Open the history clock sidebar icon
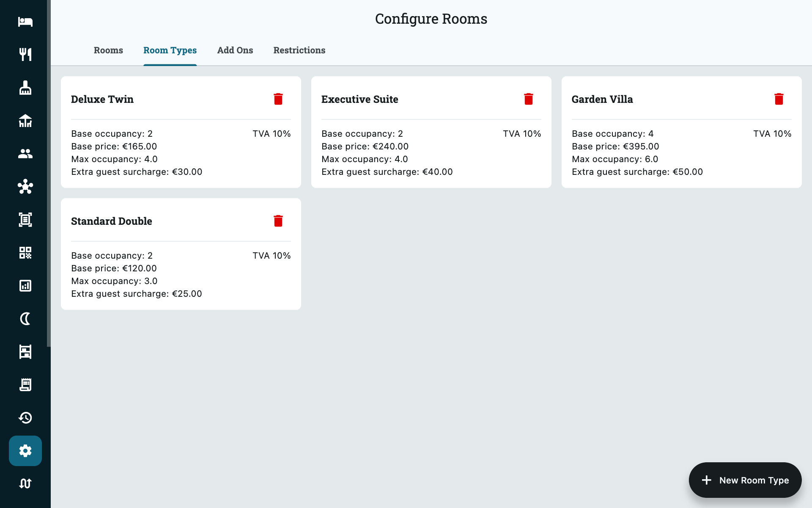The height and width of the screenshot is (508, 812). coord(25,418)
